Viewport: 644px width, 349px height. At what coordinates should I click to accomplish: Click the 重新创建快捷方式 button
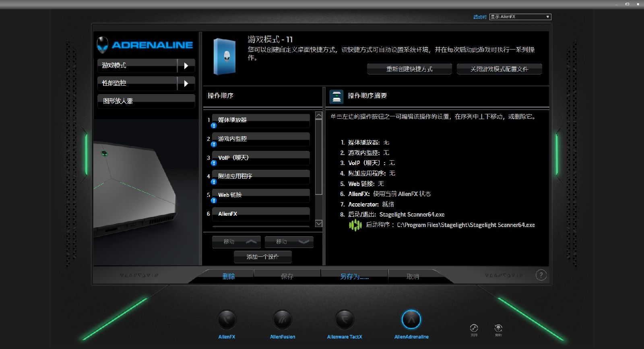coord(409,69)
